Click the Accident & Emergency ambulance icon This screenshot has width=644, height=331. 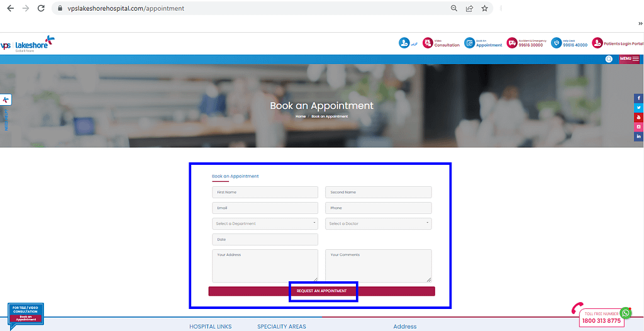pos(512,43)
